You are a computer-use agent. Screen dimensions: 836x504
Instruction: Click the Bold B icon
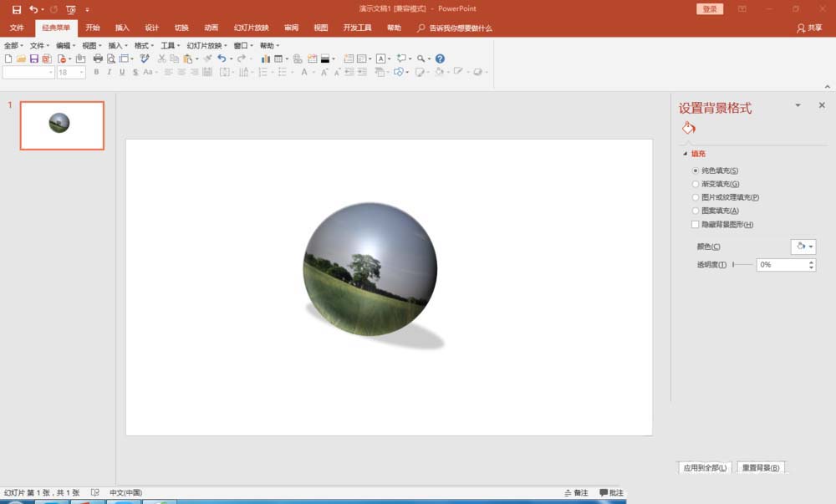tap(96, 72)
